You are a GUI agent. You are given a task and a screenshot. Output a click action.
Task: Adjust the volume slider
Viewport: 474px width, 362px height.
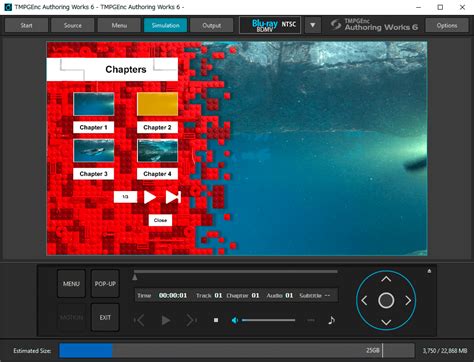[268, 320]
